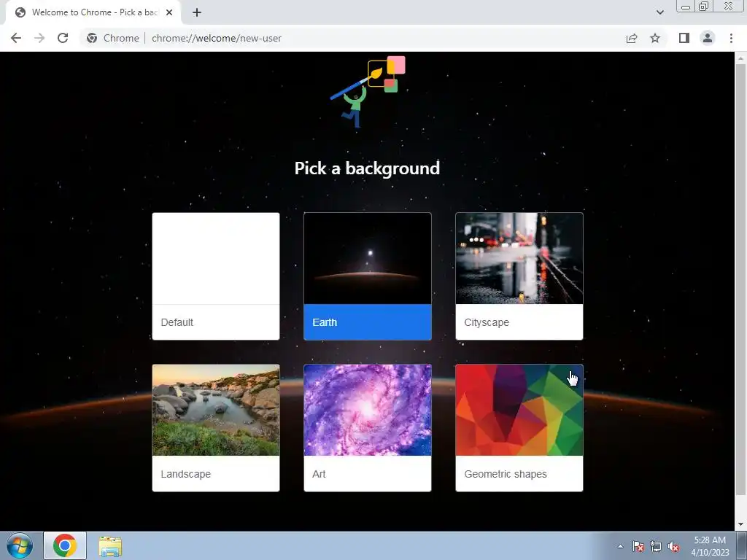This screenshot has height=560, width=747.
Task: Open Chrome's three-dot menu
Action: (x=731, y=38)
